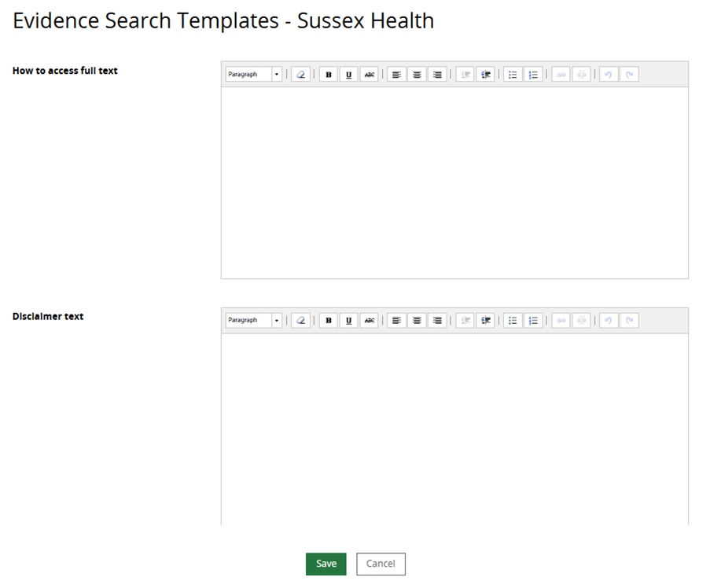Decrease indent in Disclaimer editor
The image size is (710, 588).
(465, 321)
